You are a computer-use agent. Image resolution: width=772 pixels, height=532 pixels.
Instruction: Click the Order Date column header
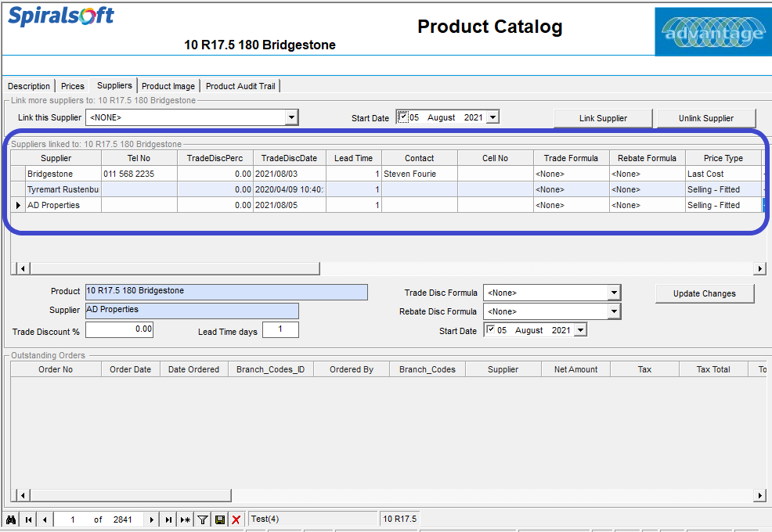click(131, 369)
